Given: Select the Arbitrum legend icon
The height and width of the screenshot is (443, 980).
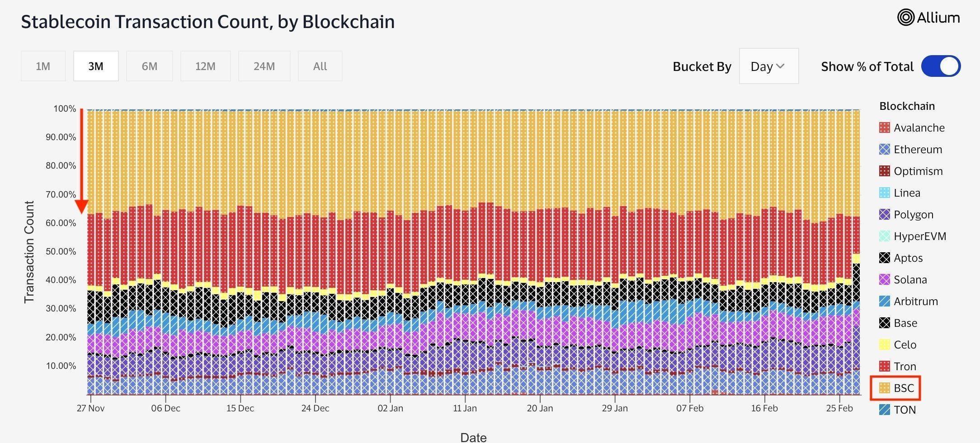Looking at the screenshot, I should 885,301.
